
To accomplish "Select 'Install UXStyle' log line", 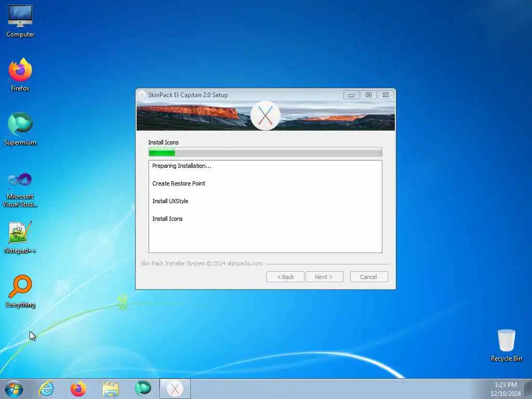I will [170, 201].
